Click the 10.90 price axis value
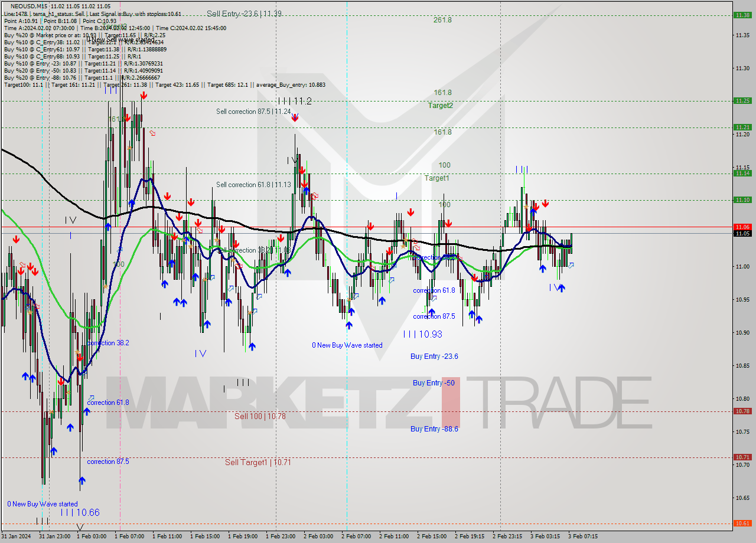The width and height of the screenshot is (756, 543). 742,332
